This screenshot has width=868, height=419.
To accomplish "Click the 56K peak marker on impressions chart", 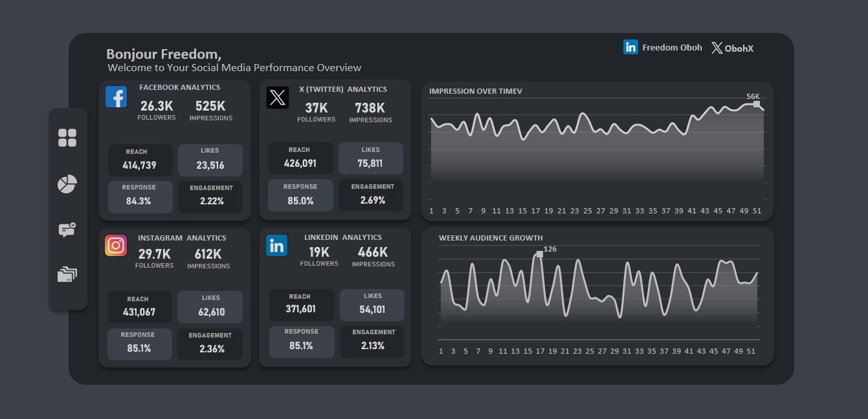I will click(x=756, y=103).
